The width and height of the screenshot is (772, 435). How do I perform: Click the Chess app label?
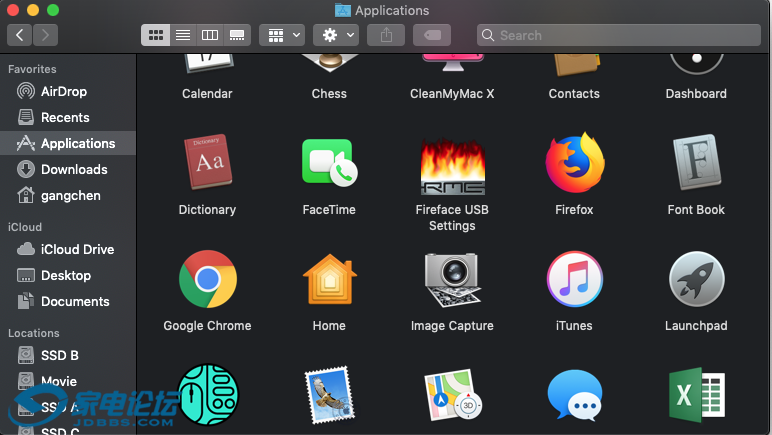(329, 93)
